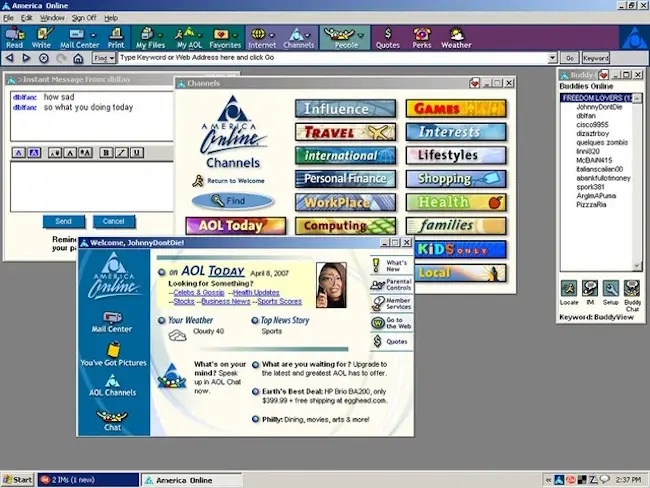
Task: Open the File menu
Action: [8, 18]
